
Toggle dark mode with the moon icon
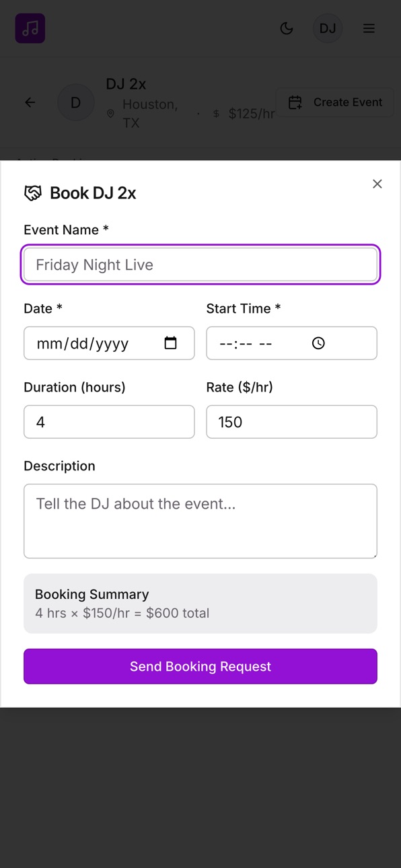point(287,28)
